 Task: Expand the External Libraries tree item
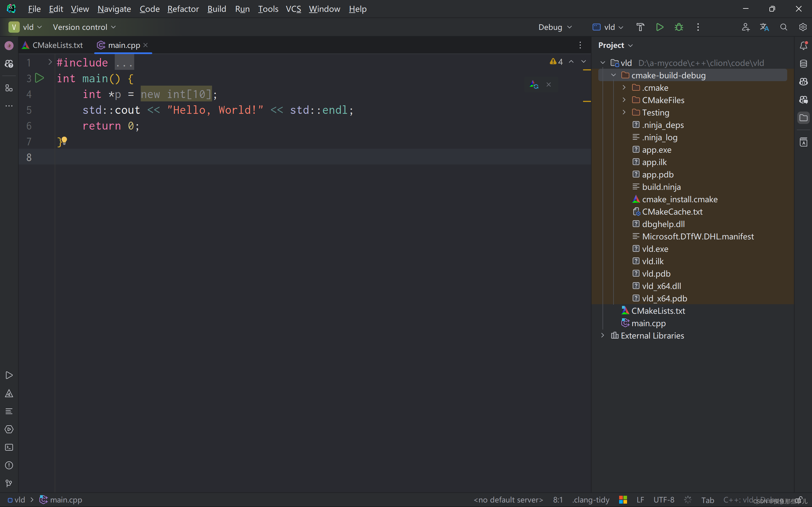602,335
